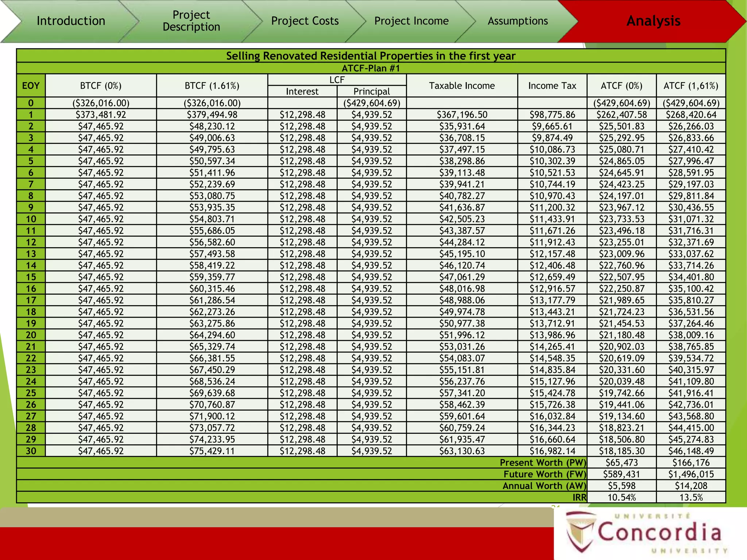Select the EOY 25 row label
This screenshot has height=560, width=747.
tap(31, 393)
